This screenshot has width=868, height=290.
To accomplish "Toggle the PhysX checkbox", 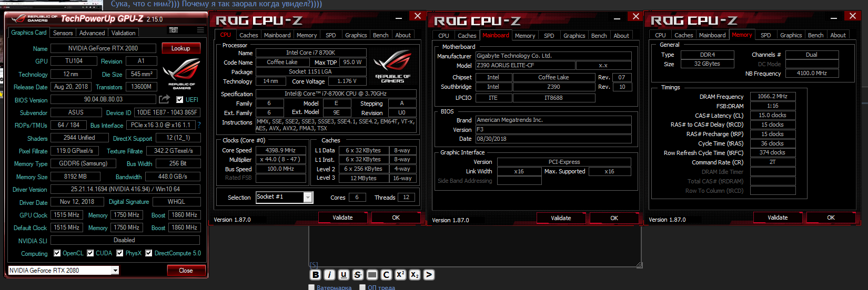I will click(x=120, y=253).
